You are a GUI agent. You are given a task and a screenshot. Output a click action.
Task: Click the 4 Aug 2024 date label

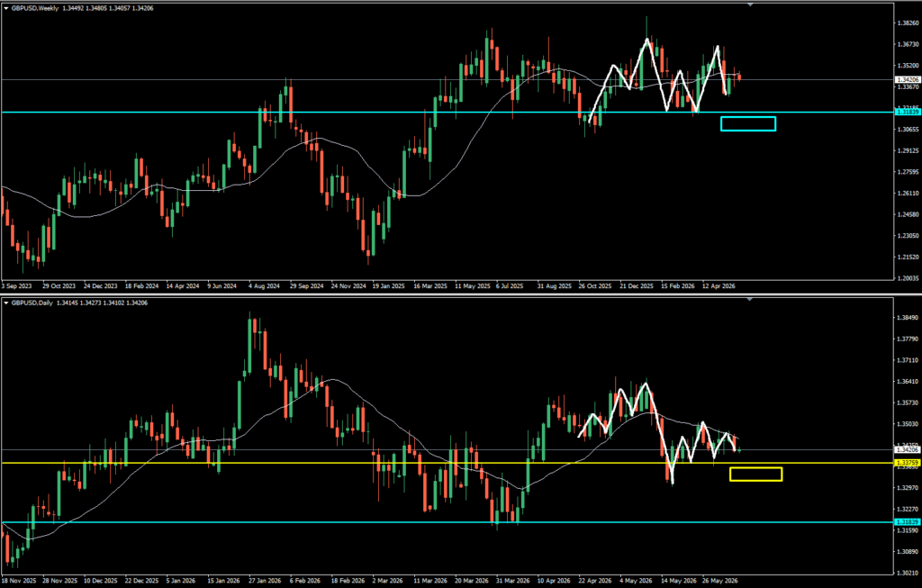[265, 286]
